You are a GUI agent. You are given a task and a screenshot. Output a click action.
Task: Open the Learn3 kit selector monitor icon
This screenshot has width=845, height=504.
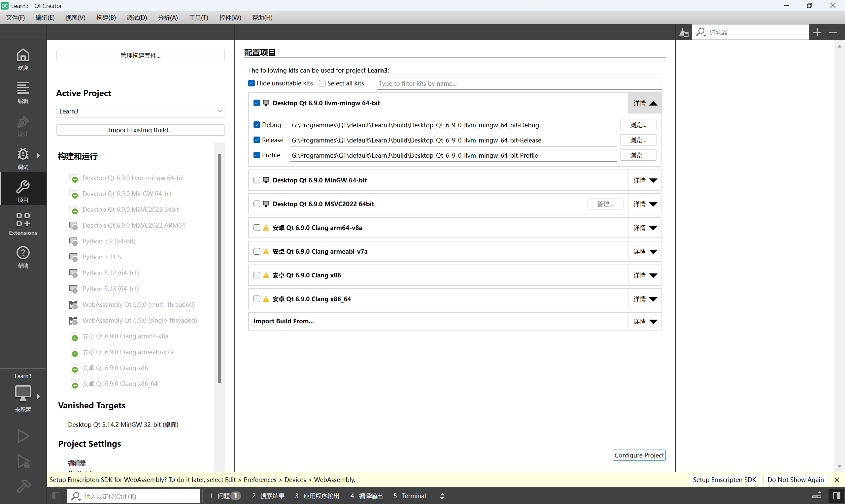point(23,393)
